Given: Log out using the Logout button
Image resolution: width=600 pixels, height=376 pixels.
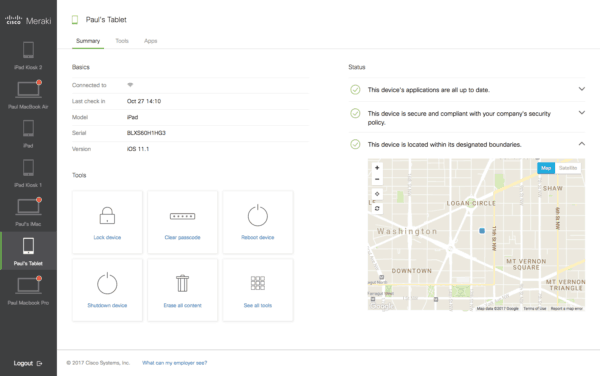Looking at the screenshot, I should (x=28, y=363).
